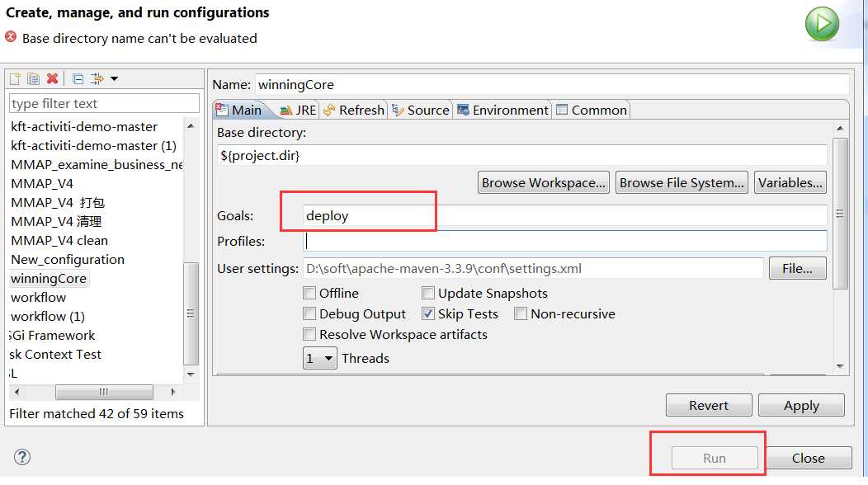Select the MMAP_V4 clean configuration
The image size is (868, 485).
coord(59,240)
